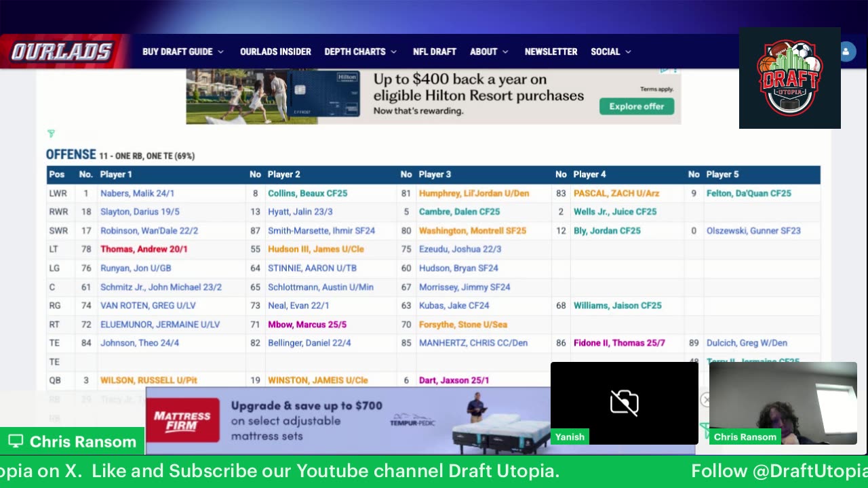Screen dimensions: 868x488
Task: Open the user account icon
Action: coord(846,52)
